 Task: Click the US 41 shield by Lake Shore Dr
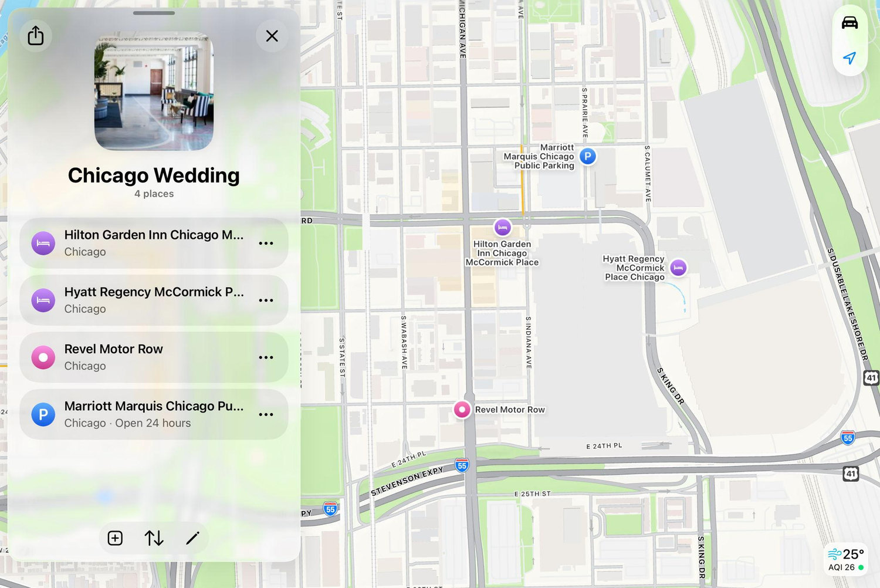point(871,377)
